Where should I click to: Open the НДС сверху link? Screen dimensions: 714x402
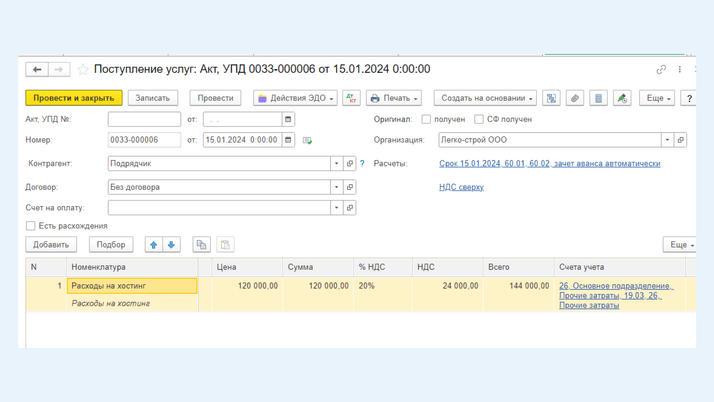pos(461,187)
